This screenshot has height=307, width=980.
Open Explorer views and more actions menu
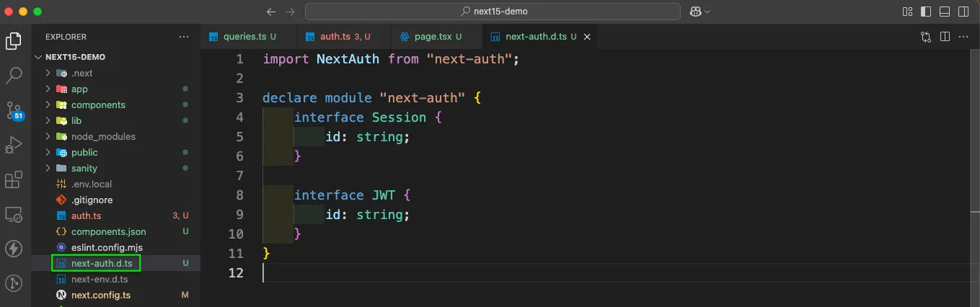pos(185,37)
